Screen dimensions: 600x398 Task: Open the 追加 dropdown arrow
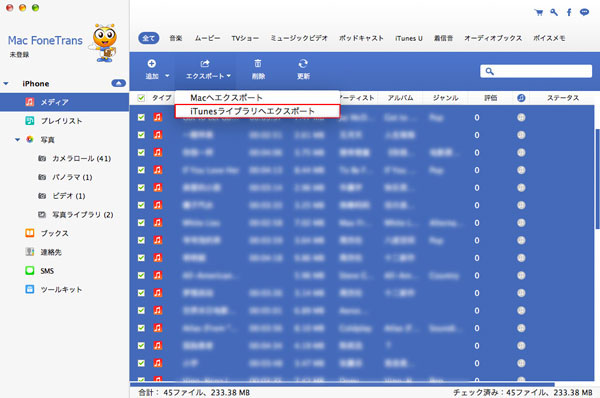point(167,76)
